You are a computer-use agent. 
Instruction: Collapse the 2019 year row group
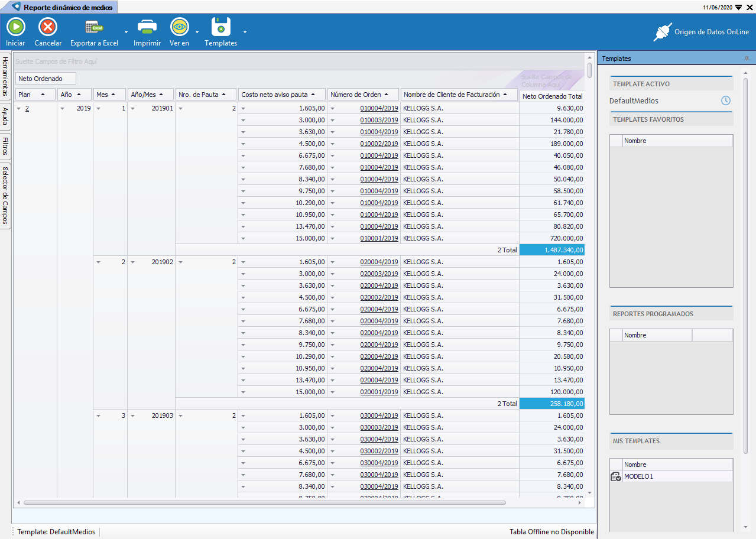click(63, 109)
